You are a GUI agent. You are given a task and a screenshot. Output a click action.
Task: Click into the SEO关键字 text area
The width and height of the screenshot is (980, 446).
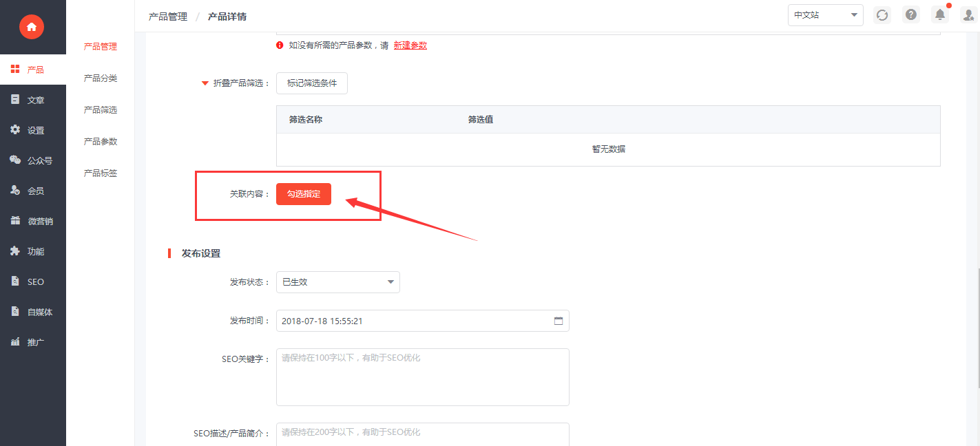click(422, 376)
